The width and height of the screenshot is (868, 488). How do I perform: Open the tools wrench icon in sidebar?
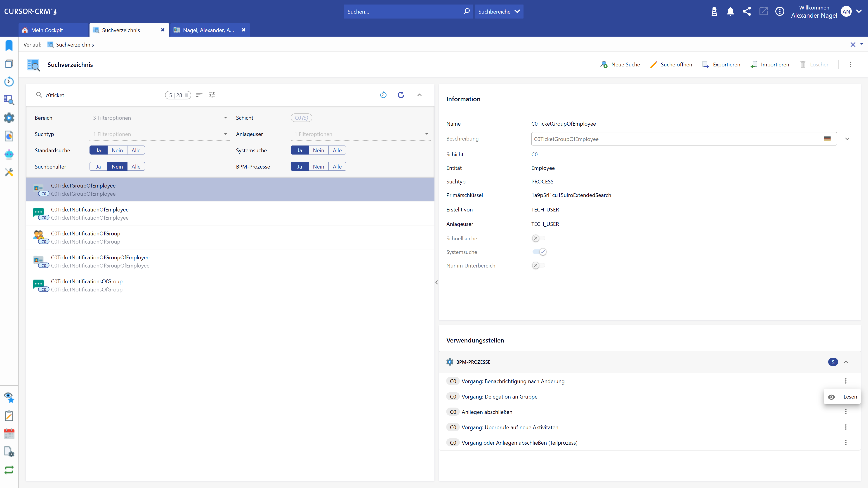tap(9, 172)
